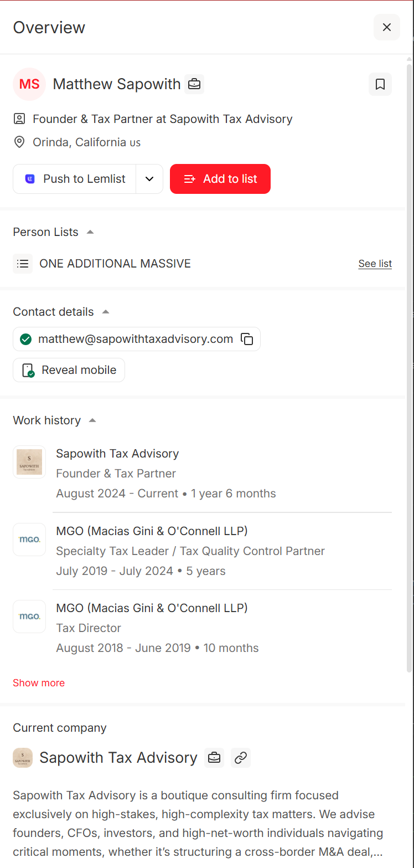The image size is (414, 868).
Task: Click the bookmark icon to save Matthew Sapowith
Action: [x=380, y=84]
